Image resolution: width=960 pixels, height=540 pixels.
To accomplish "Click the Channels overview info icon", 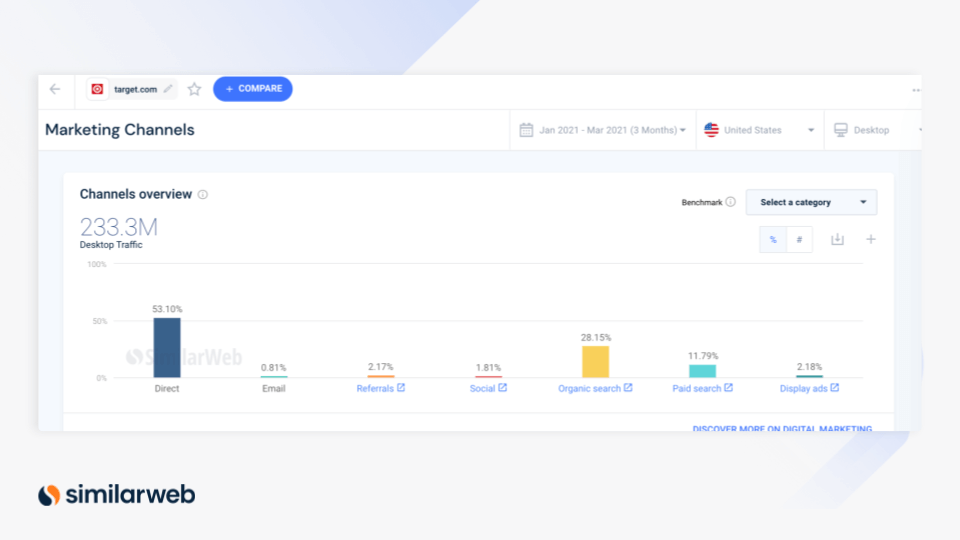I will 203,195.
